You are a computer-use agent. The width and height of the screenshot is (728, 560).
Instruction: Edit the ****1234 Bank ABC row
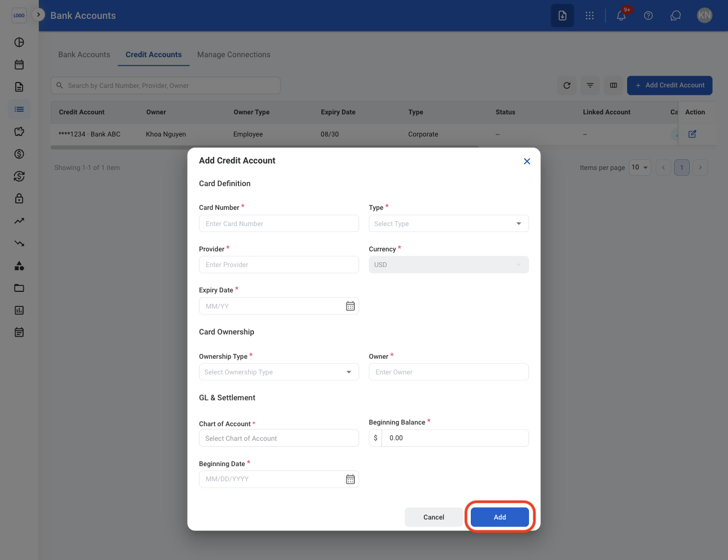click(x=692, y=134)
